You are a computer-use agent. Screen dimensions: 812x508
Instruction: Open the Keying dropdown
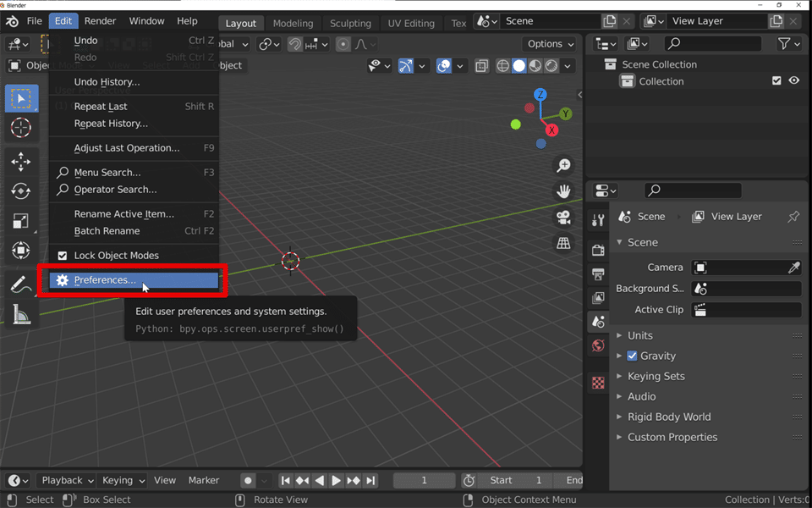coord(123,481)
